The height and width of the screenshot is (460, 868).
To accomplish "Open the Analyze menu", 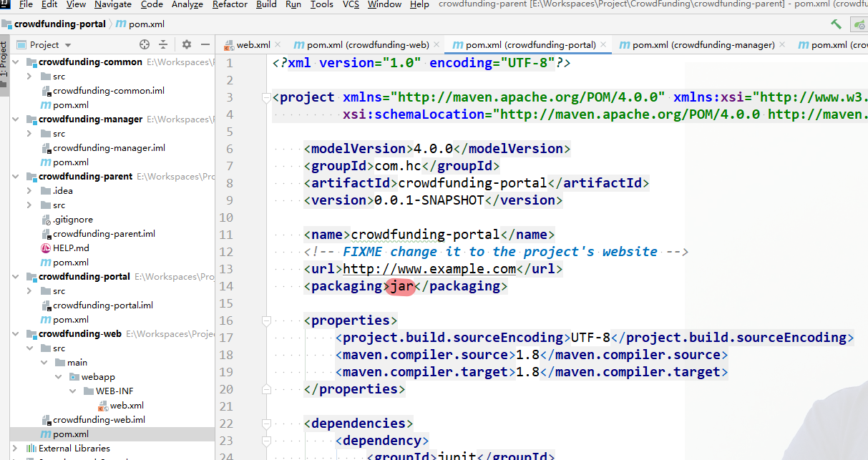I will (187, 4).
